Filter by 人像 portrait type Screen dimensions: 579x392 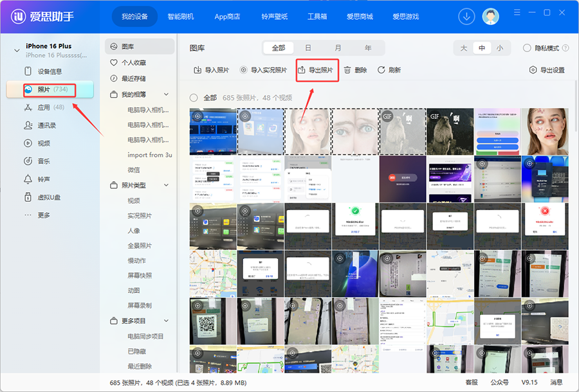coord(134,231)
